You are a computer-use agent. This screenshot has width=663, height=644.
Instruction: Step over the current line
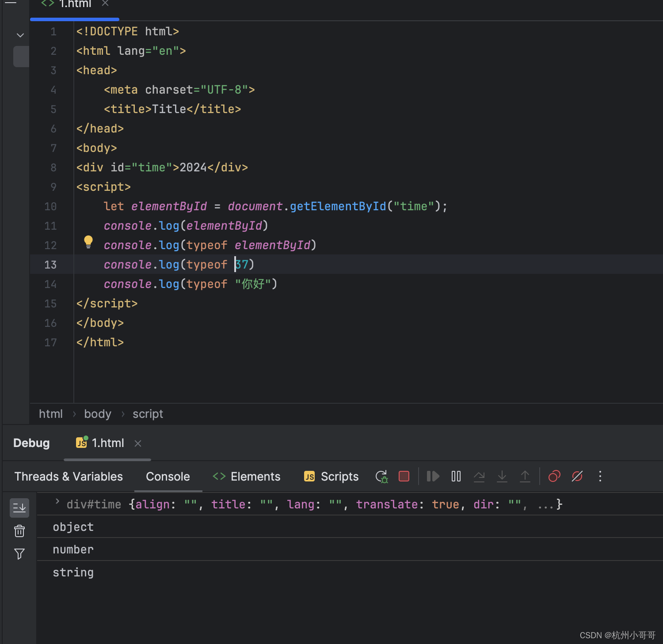coord(479,476)
